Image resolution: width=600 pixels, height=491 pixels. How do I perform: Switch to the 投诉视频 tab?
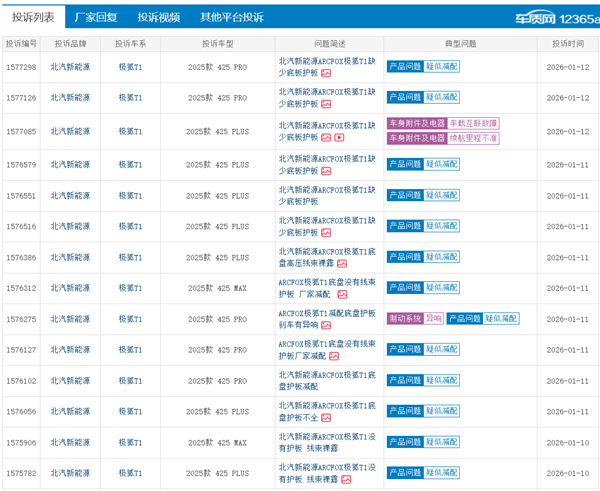[x=158, y=17]
